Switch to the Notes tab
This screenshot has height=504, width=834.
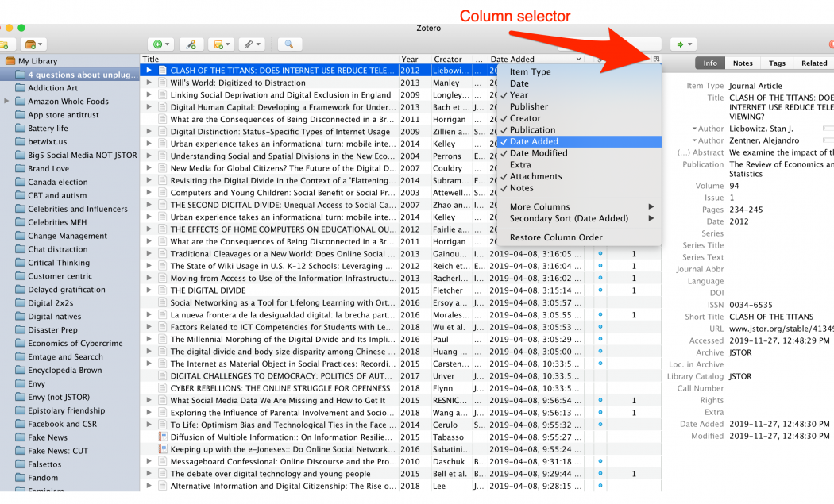coord(743,63)
